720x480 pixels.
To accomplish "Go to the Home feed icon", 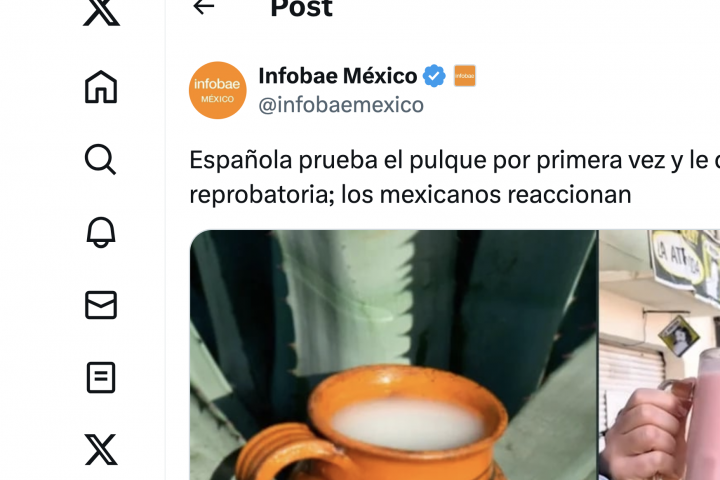I will (x=101, y=87).
